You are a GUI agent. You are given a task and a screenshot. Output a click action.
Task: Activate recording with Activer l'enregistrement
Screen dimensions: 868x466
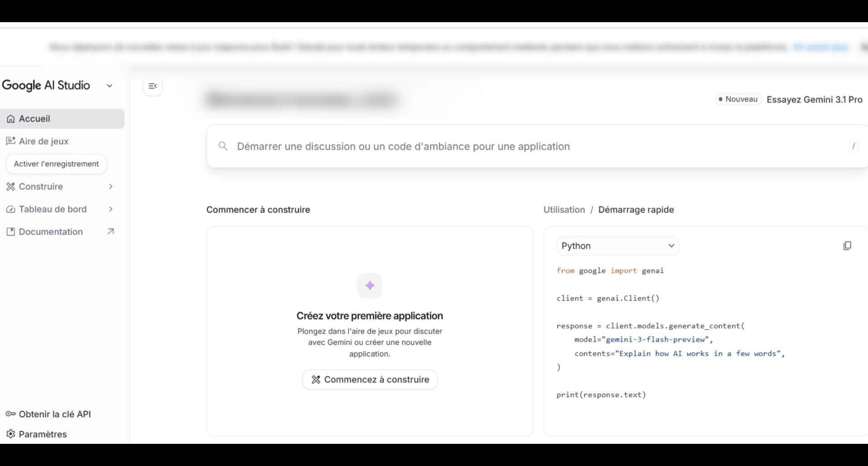point(56,164)
